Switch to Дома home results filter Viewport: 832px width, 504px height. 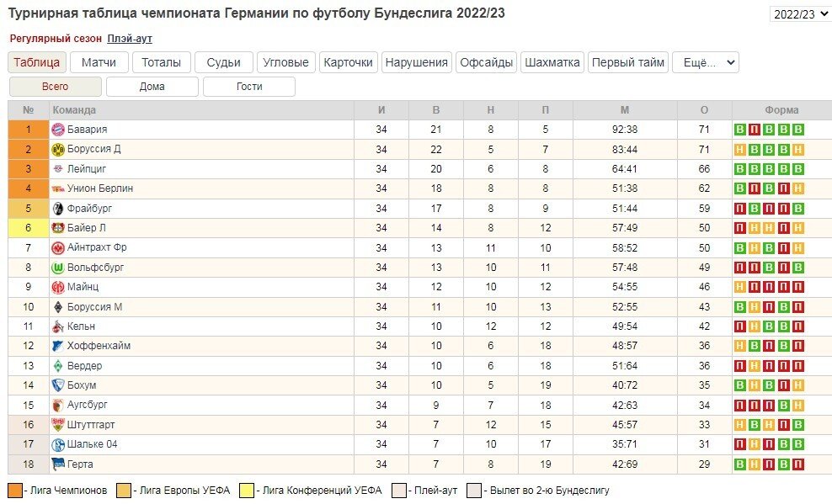point(152,87)
